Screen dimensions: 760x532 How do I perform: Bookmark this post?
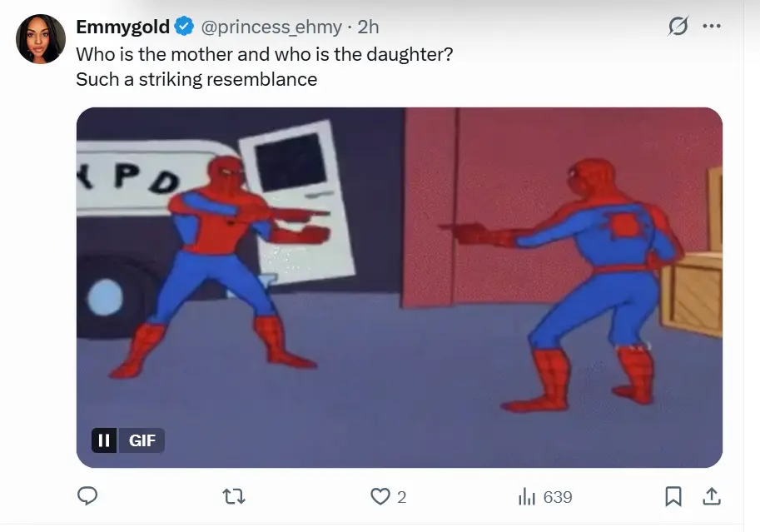(x=673, y=496)
